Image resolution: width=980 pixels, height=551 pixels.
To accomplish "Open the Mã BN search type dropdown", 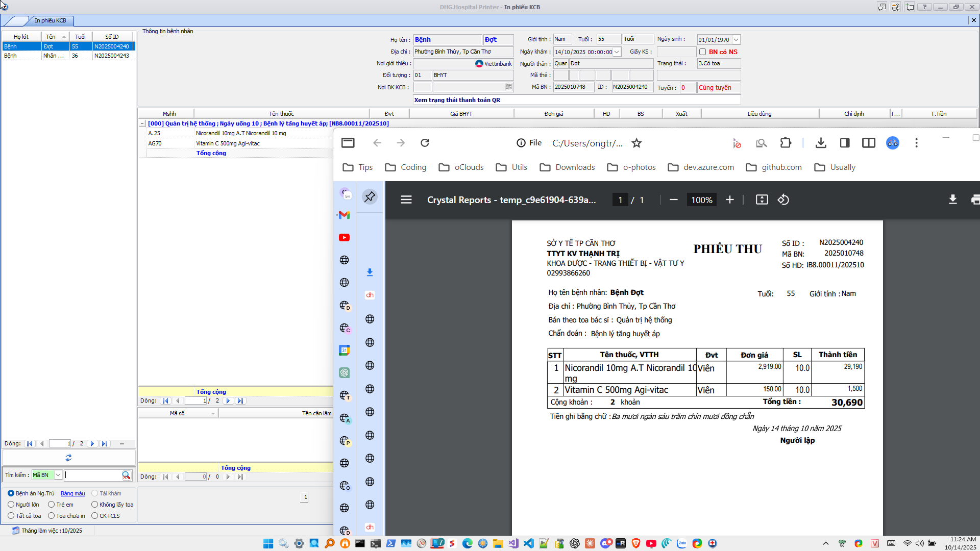I will coord(58,475).
